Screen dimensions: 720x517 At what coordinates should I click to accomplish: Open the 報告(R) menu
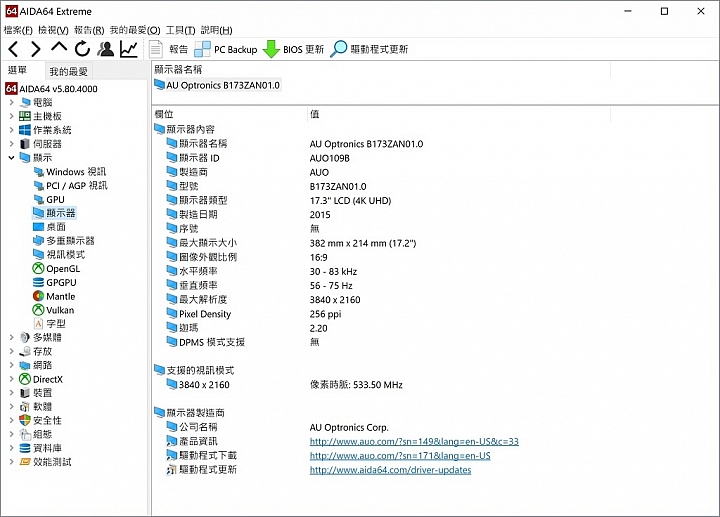(x=89, y=30)
